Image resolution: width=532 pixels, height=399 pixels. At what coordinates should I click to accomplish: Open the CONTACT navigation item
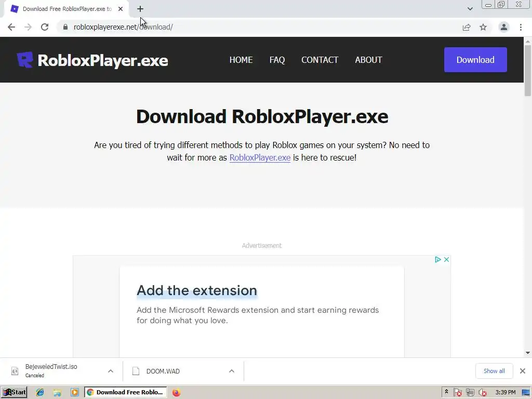tap(320, 60)
